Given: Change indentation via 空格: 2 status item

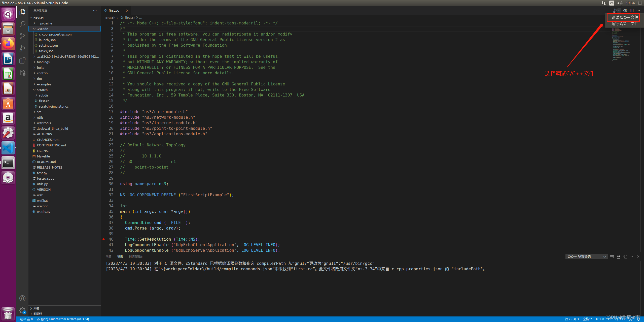Looking at the screenshot, I should (587, 319).
